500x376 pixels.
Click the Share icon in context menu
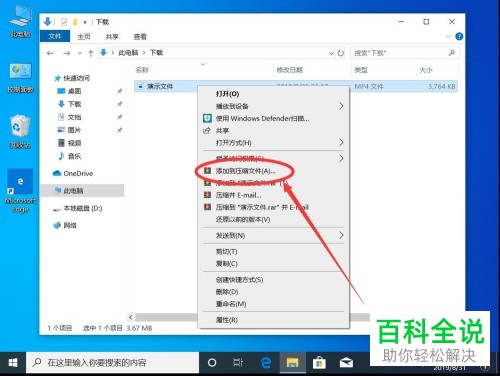click(x=207, y=130)
